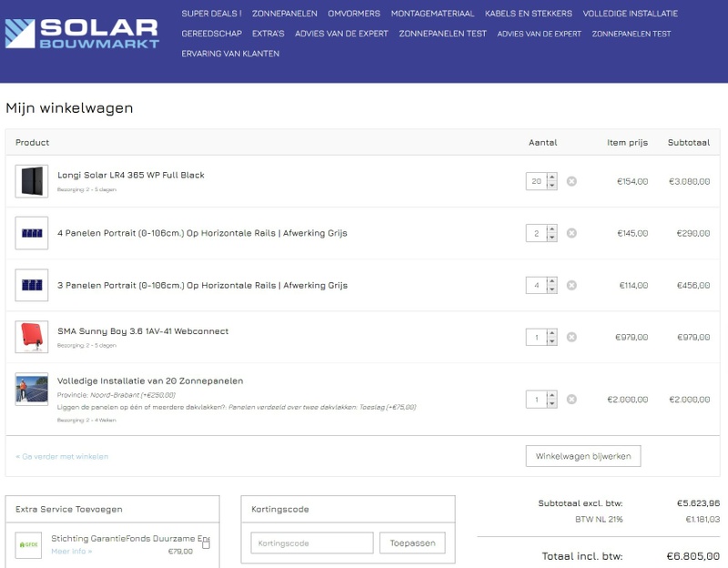728x568 pixels.
Task: Click Ga verder met winkelen link
Action: (62, 457)
